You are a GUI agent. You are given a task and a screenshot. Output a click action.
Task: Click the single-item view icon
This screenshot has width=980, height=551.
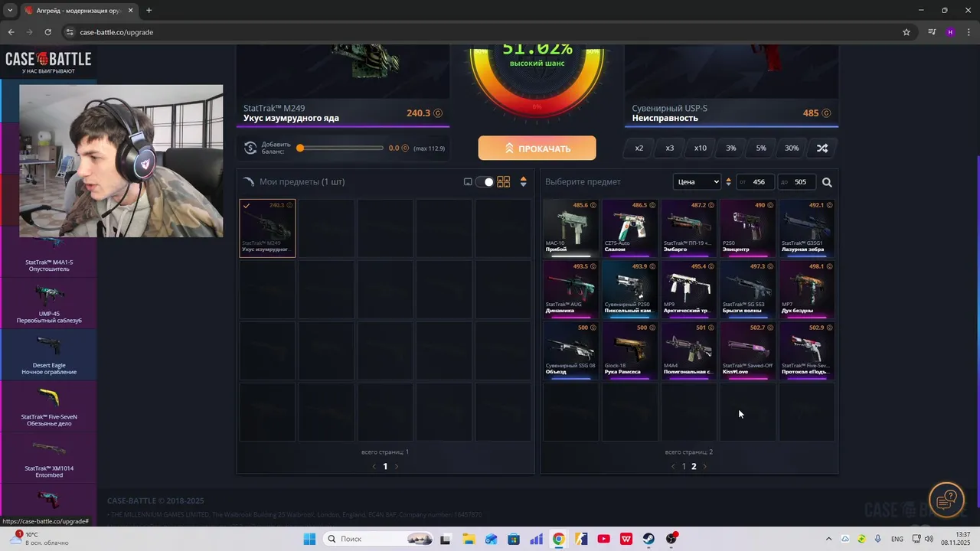coord(468,182)
